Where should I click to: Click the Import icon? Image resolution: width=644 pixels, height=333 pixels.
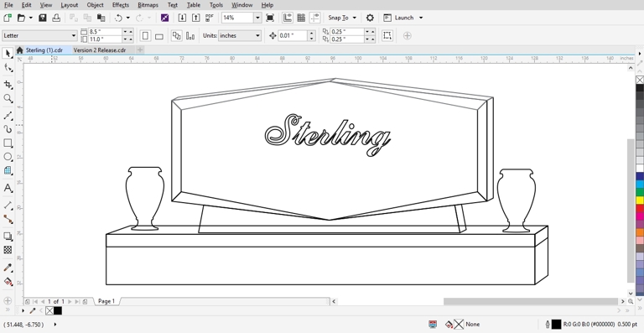point(182,18)
